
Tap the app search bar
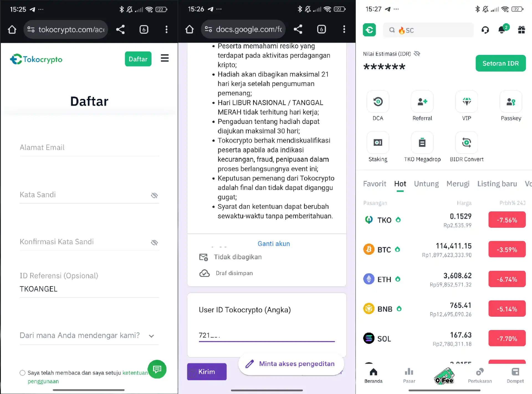(x=428, y=30)
